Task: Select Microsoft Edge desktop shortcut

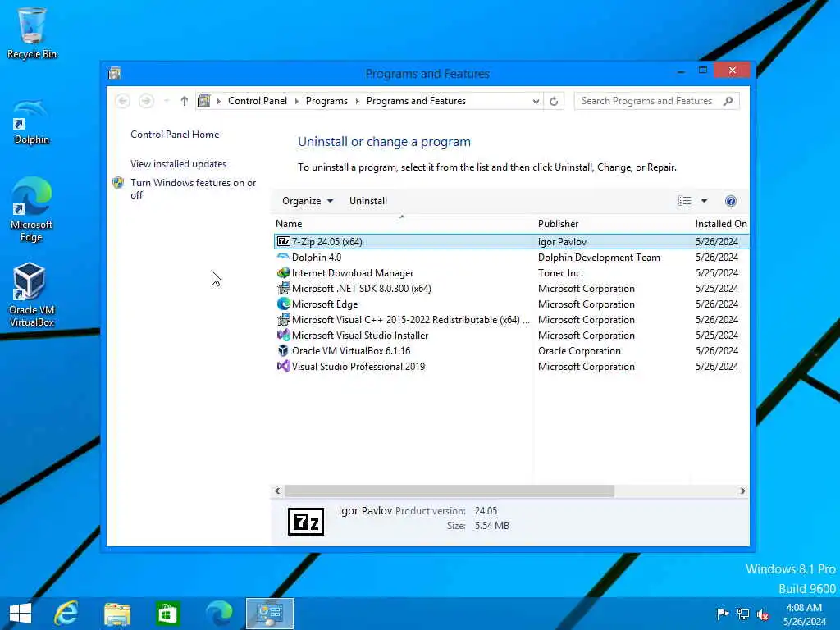Action: pyautogui.click(x=32, y=209)
